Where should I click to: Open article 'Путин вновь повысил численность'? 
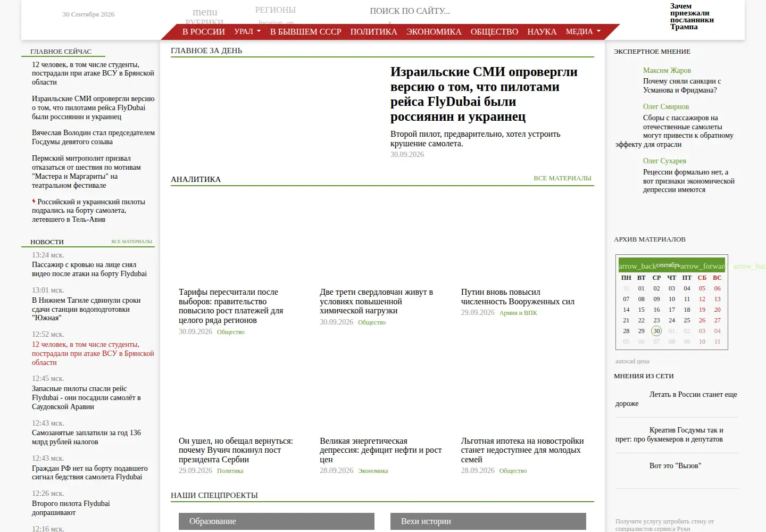(518, 297)
